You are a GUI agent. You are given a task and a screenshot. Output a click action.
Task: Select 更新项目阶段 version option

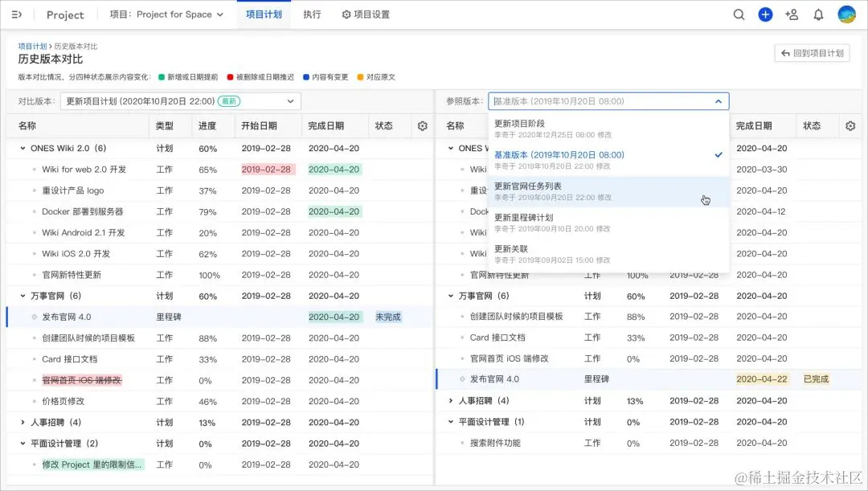tap(608, 129)
